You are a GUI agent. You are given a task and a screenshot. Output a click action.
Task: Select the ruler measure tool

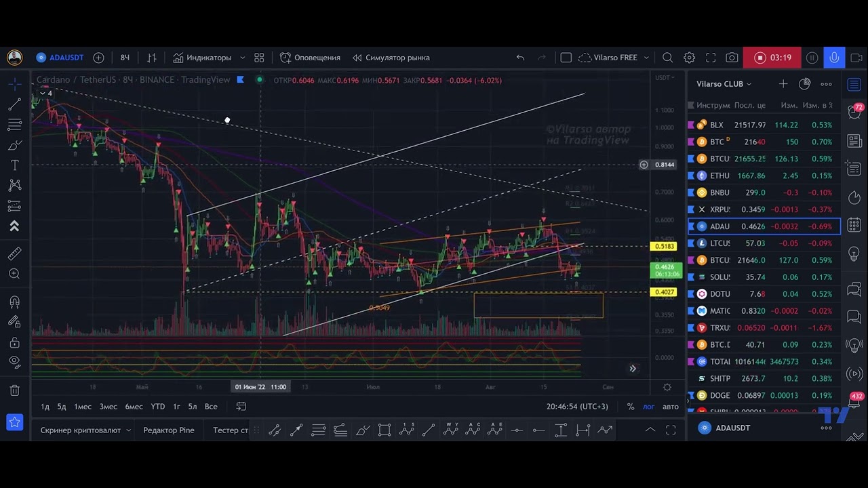(x=14, y=253)
